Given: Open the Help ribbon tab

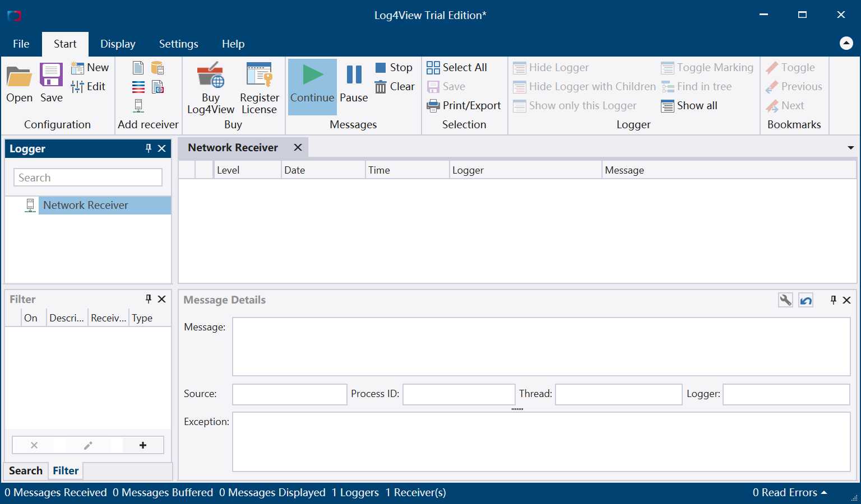Looking at the screenshot, I should point(233,44).
